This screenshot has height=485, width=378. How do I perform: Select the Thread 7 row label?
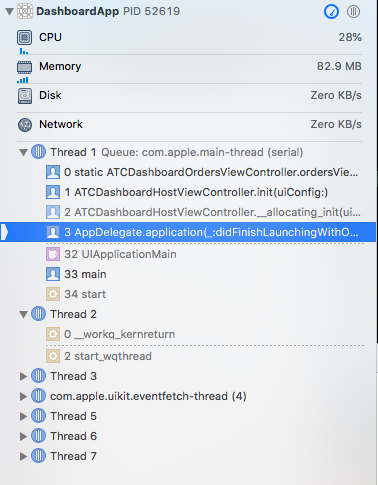73,456
